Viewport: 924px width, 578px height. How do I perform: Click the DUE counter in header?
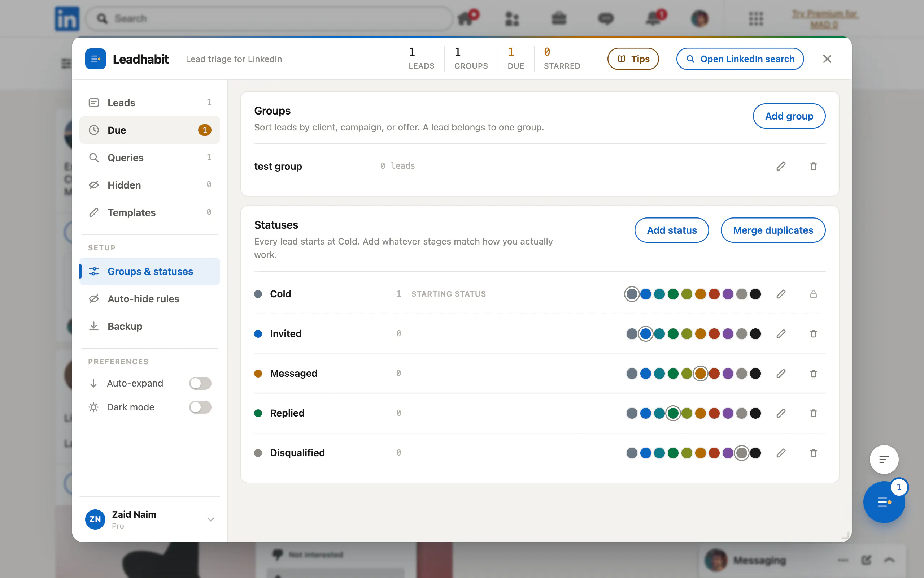pos(516,59)
